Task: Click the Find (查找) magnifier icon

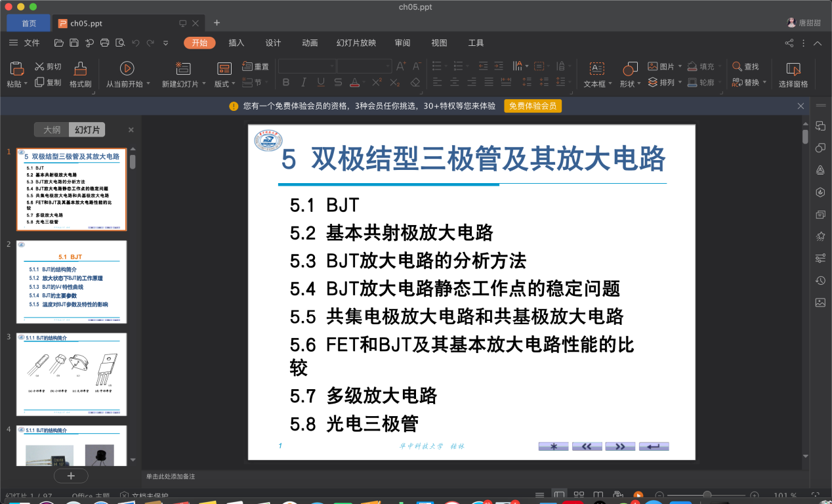Action: 737,66
